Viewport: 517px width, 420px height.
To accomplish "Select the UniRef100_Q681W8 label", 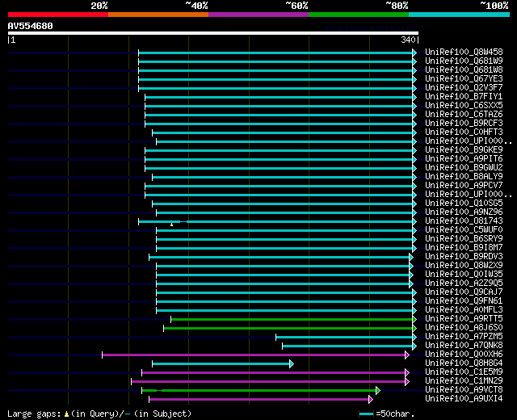I will coord(464,69).
